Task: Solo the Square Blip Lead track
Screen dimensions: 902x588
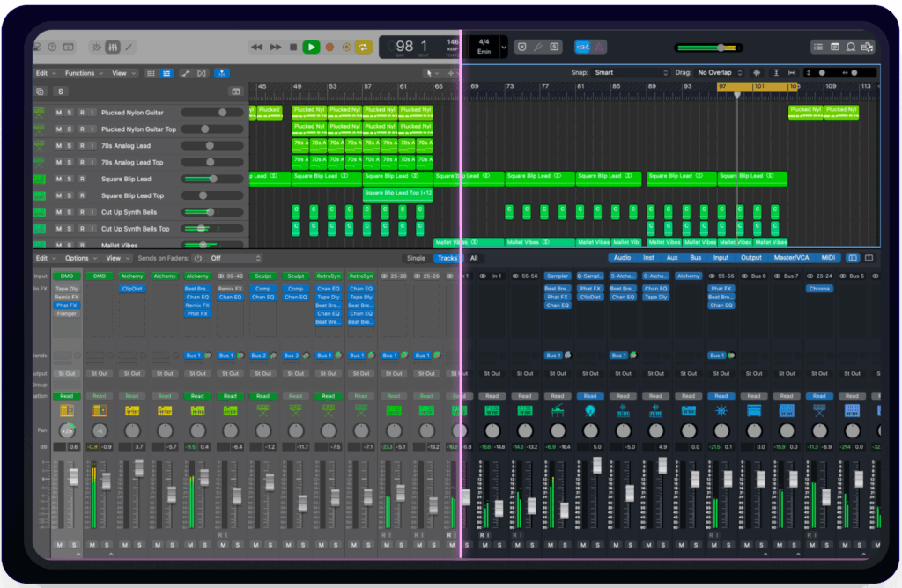Action: point(70,180)
